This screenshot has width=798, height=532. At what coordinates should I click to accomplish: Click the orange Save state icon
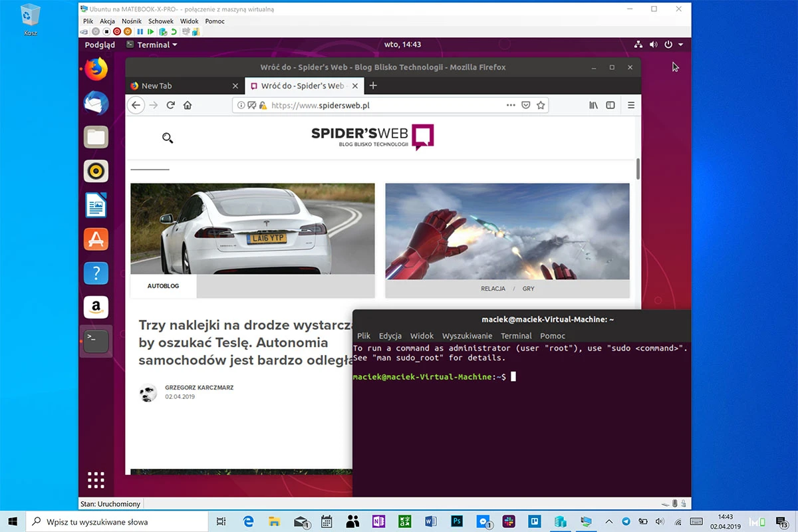coord(128,31)
